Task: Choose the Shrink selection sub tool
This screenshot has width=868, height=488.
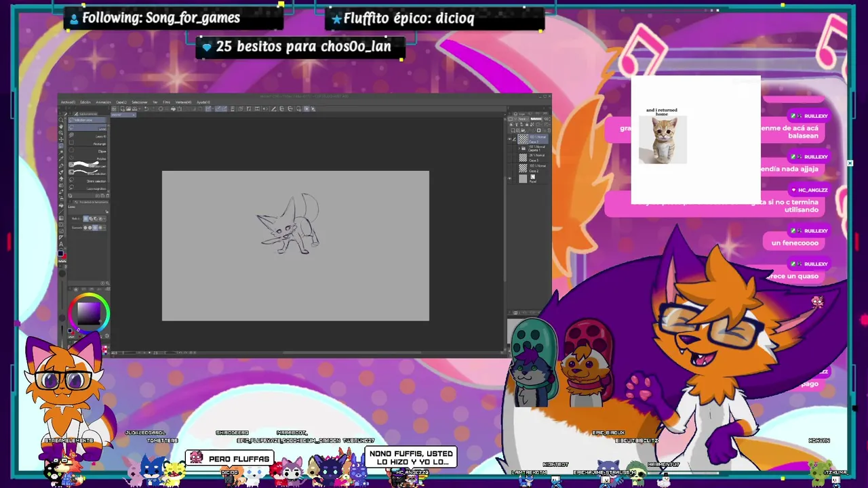Action: pos(87,181)
